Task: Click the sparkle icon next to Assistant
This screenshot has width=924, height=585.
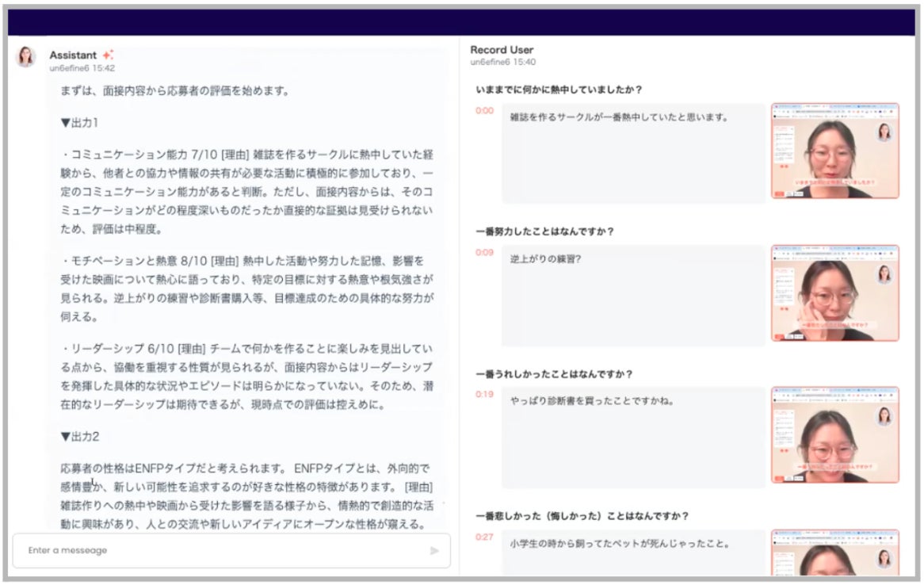Action: (108, 55)
